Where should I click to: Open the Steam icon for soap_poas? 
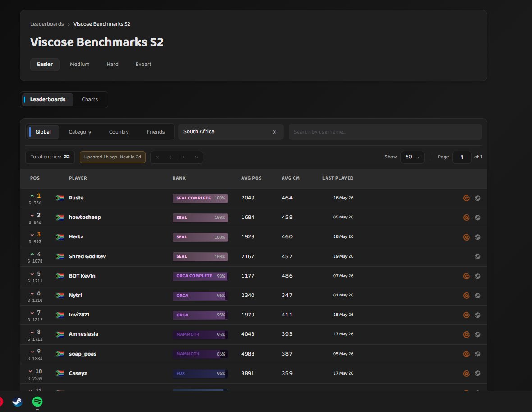(x=477, y=354)
